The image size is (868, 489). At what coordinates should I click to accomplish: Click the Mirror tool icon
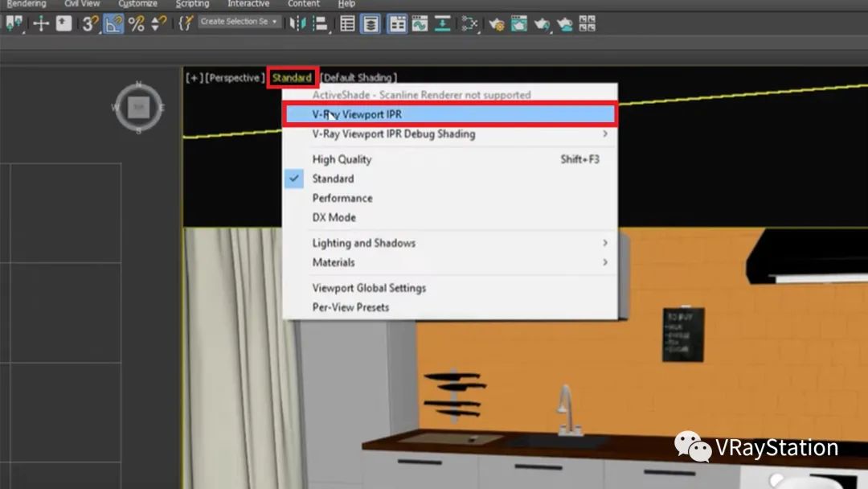coord(298,23)
